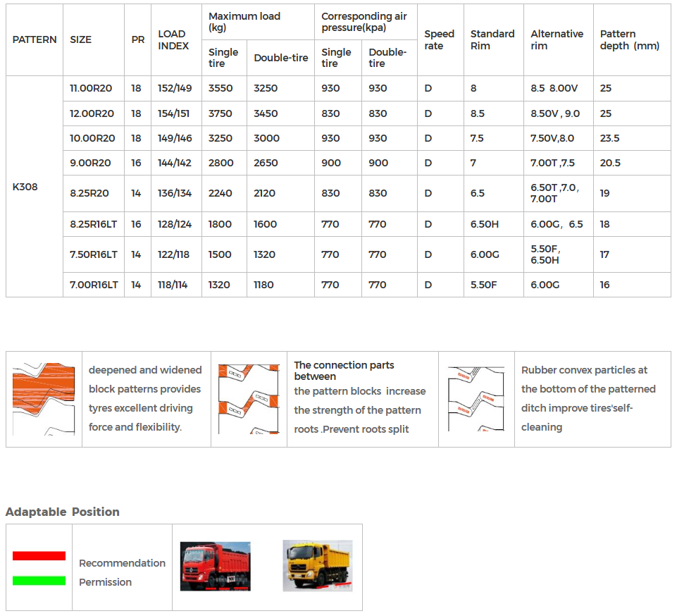
Task: Click standard rim 6.50H
Action: pyautogui.click(x=485, y=224)
